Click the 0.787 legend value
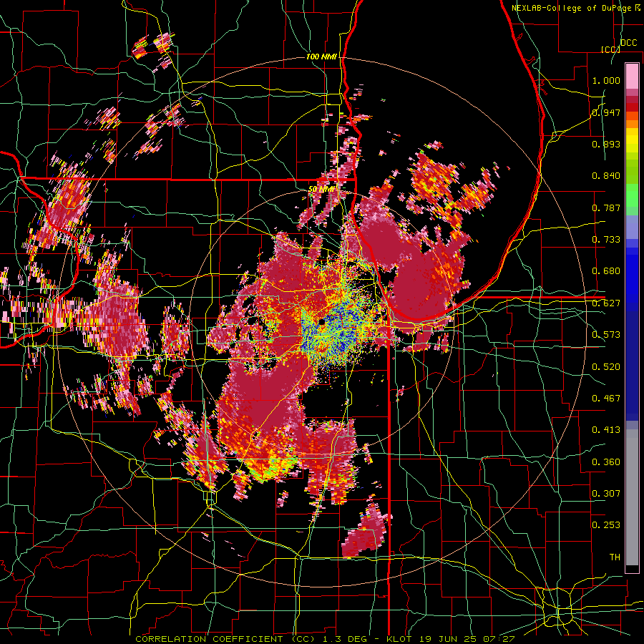This screenshot has width=644, height=644. coord(606,208)
